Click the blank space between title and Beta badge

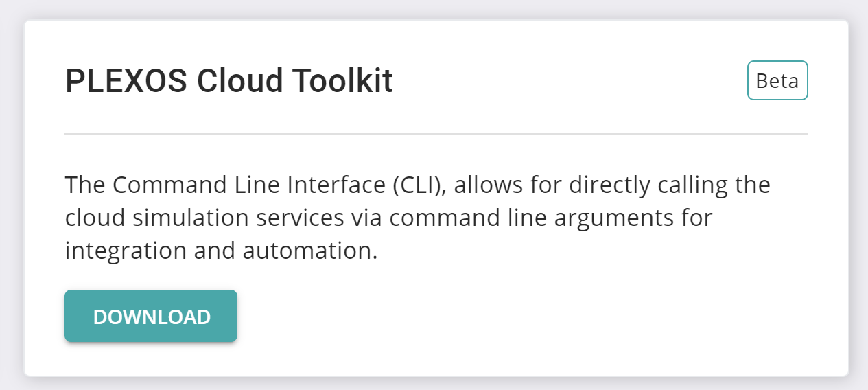point(570,81)
